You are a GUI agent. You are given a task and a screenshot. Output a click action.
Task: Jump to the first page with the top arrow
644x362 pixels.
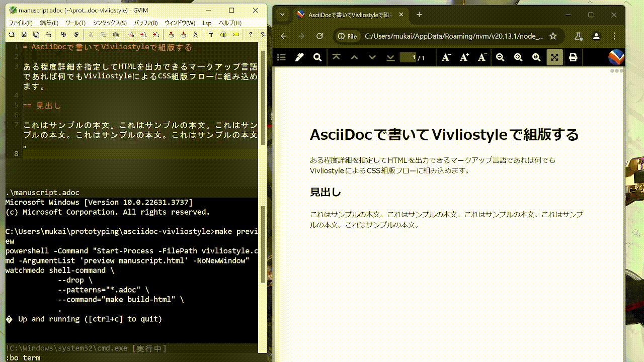pos(337,57)
